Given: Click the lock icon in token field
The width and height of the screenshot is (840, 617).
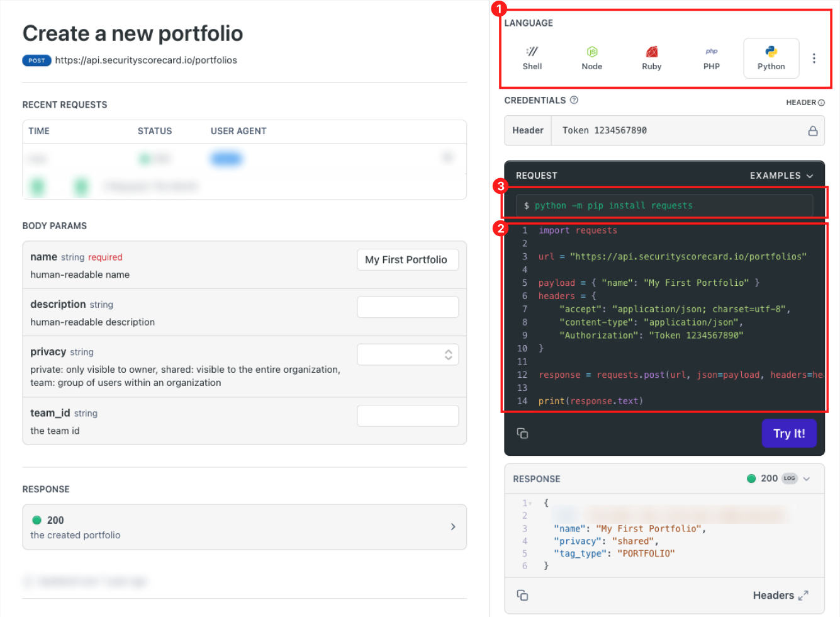Looking at the screenshot, I should click(812, 131).
